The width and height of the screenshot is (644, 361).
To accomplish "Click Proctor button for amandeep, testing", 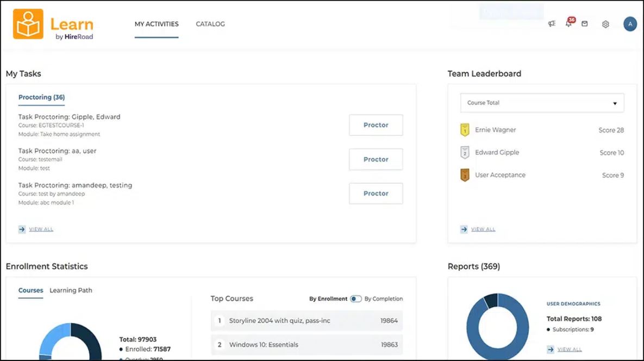I will pyautogui.click(x=376, y=193).
